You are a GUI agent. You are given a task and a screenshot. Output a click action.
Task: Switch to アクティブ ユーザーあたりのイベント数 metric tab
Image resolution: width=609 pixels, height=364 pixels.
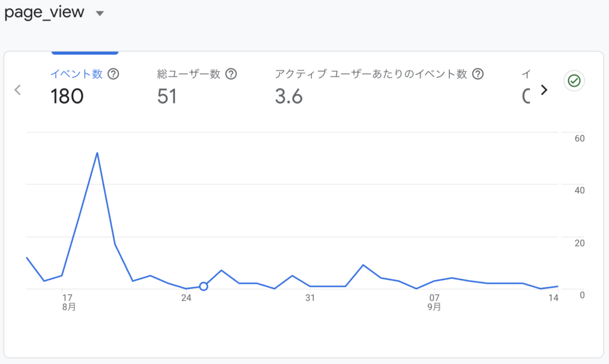click(371, 74)
